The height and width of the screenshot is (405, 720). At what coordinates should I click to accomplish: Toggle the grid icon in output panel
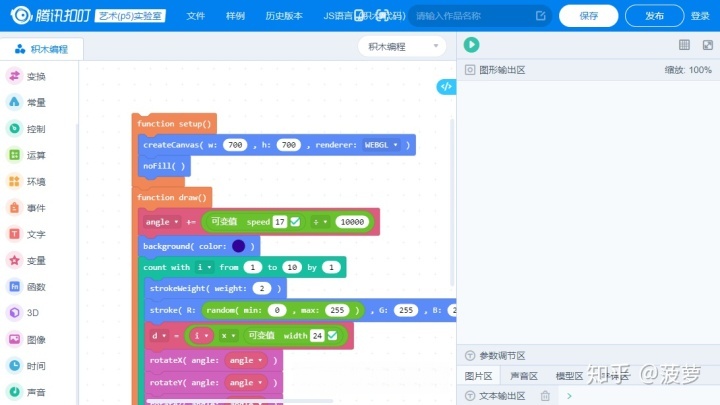point(684,45)
